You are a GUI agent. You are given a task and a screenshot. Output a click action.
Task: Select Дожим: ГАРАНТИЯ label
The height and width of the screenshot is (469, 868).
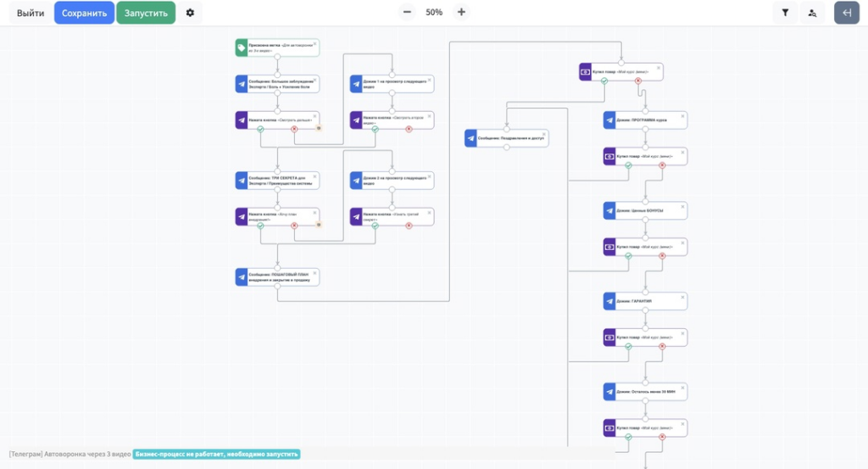[634, 301]
